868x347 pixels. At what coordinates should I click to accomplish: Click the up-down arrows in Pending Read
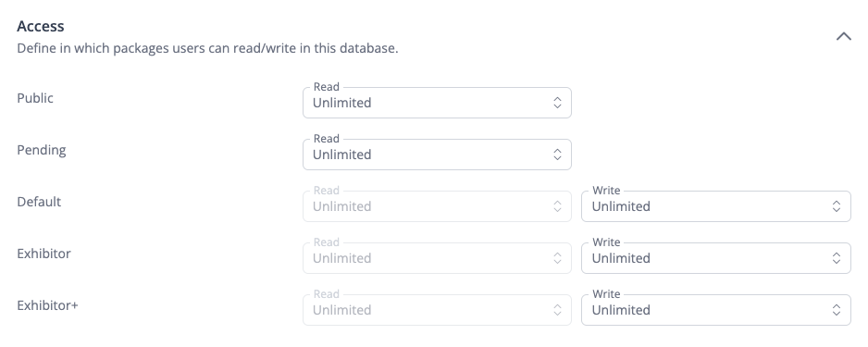tap(557, 155)
